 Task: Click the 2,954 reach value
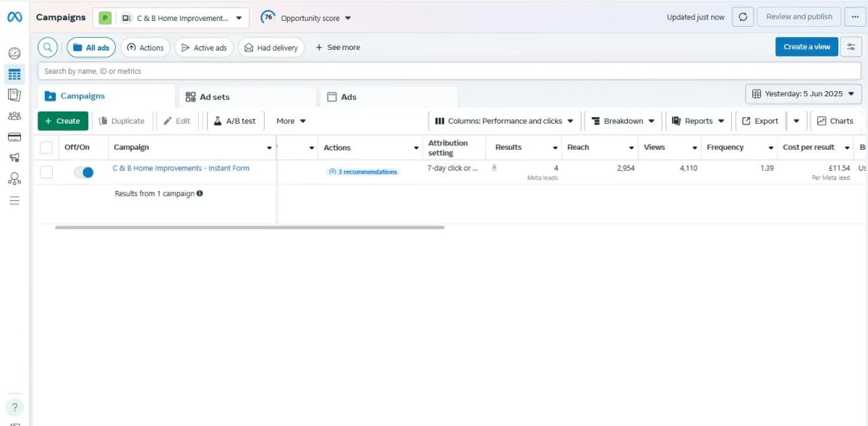click(x=625, y=168)
